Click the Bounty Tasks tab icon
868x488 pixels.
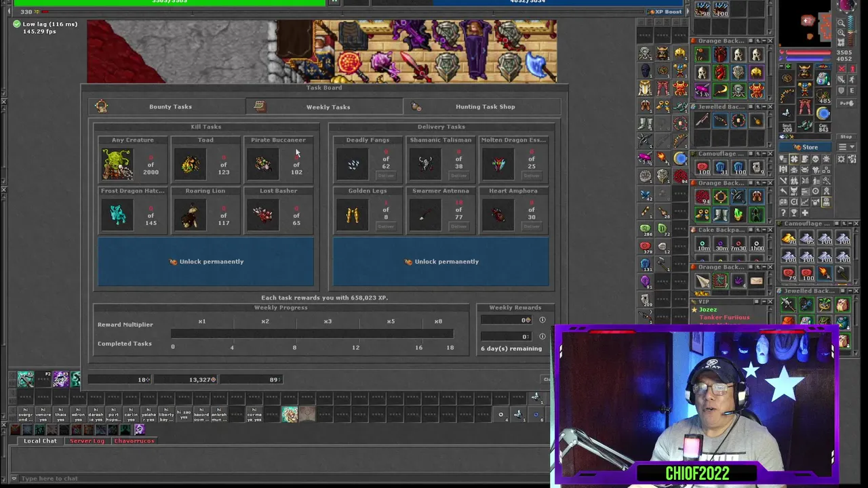coord(102,106)
